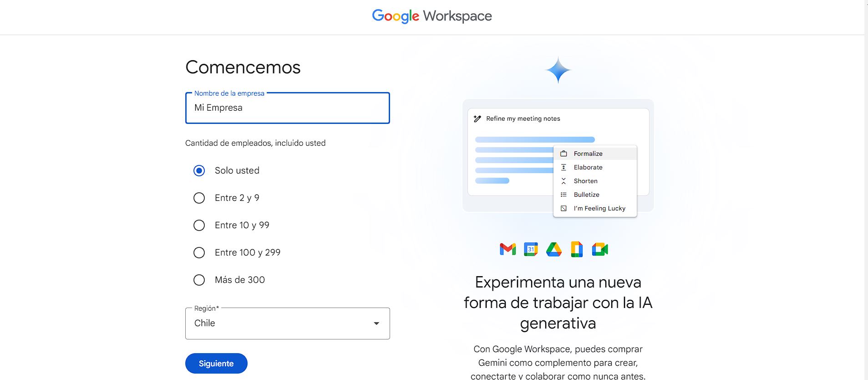Click the Con Google Workspace paragraph text
The image size is (868, 380).
pos(558,363)
